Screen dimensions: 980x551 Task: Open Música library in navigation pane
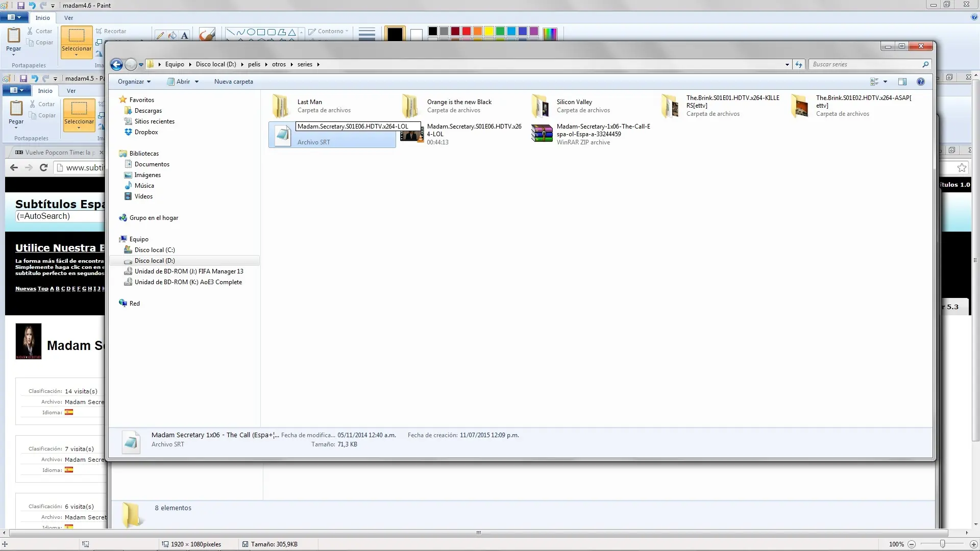[x=139, y=186]
